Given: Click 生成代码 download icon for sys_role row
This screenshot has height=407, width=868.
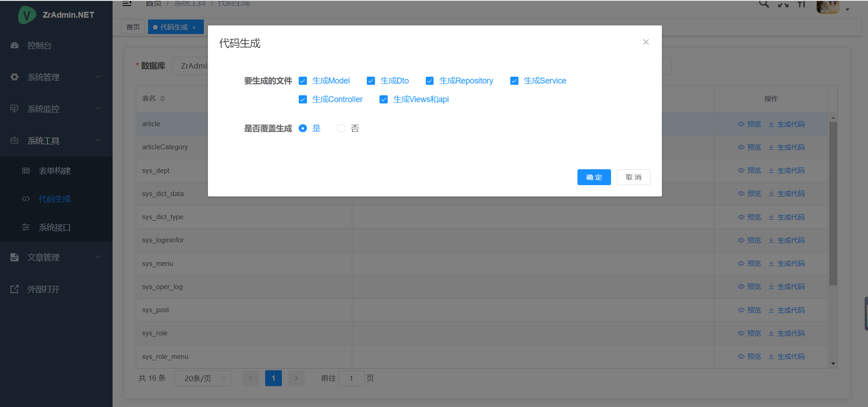Looking at the screenshot, I should [x=771, y=333].
